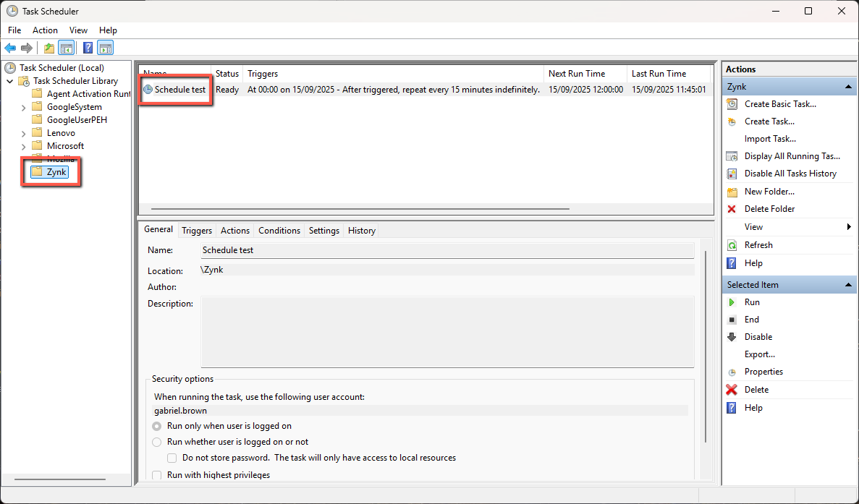Sort by the Status column header

[227, 73]
